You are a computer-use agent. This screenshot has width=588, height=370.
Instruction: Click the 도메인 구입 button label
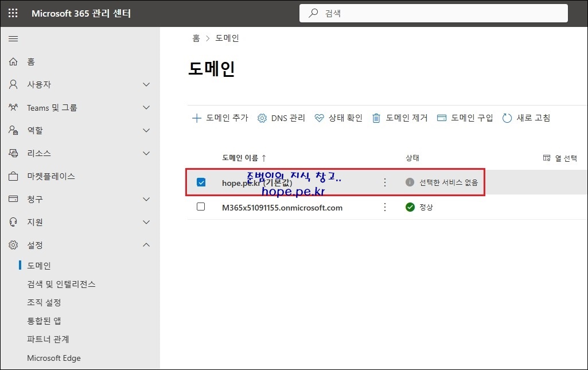coord(472,118)
